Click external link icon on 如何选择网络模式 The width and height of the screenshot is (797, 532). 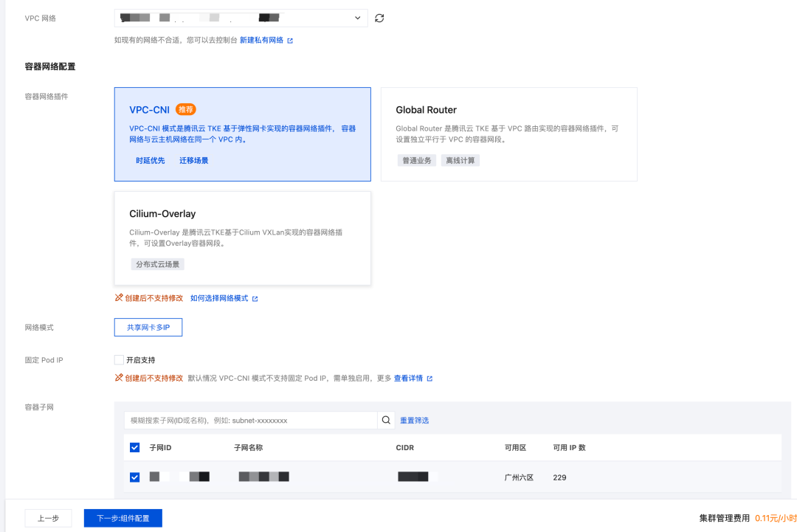pos(254,297)
